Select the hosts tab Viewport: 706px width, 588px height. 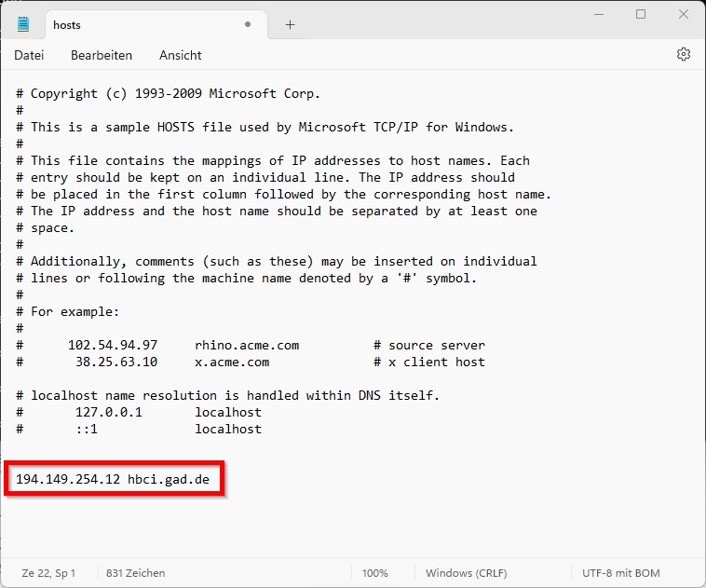[156, 25]
